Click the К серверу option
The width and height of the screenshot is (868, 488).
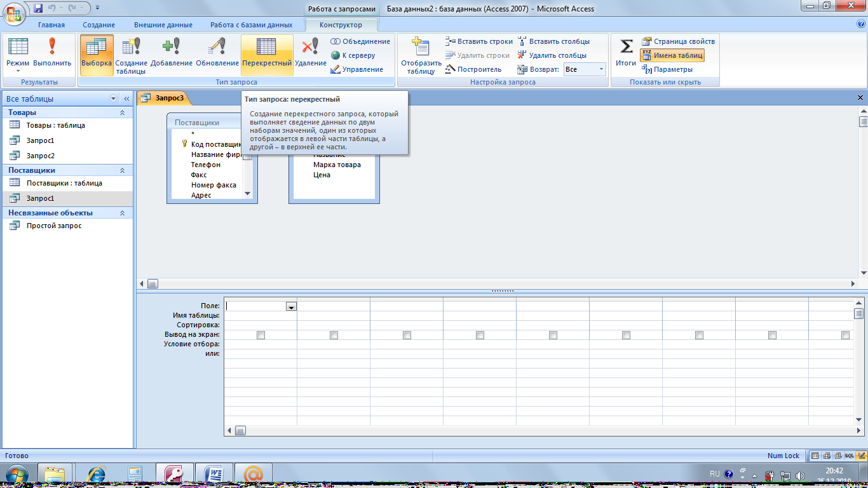coord(353,55)
